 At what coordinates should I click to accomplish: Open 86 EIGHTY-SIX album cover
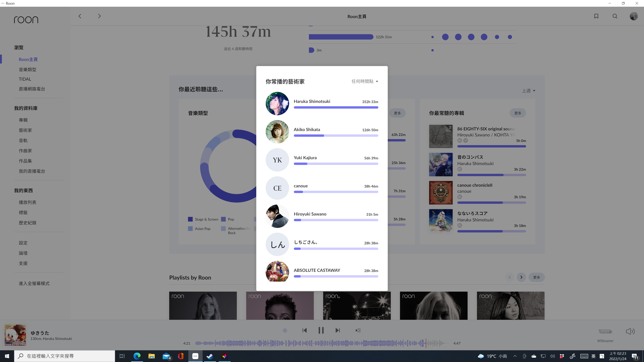pos(441,136)
